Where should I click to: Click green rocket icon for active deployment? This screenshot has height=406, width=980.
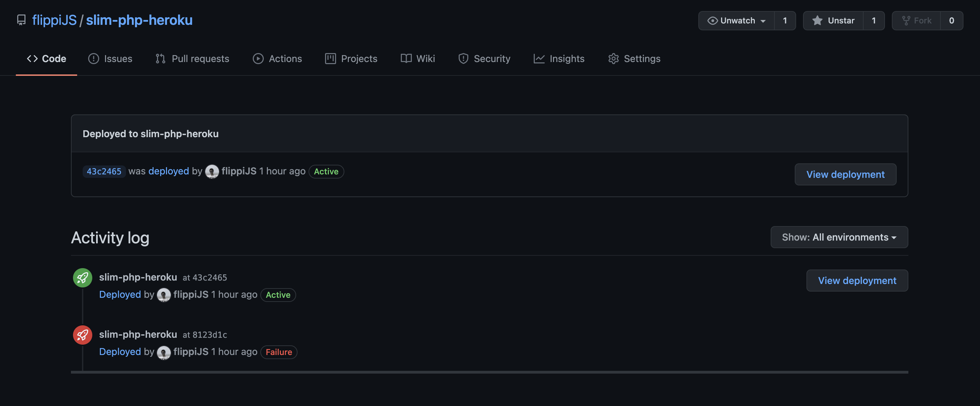click(x=83, y=278)
